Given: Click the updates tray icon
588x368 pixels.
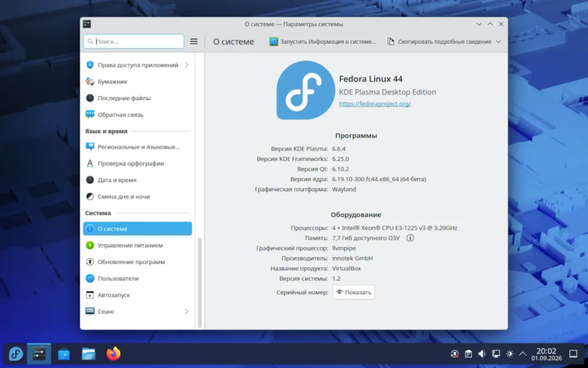Looking at the screenshot, I should pos(455,354).
